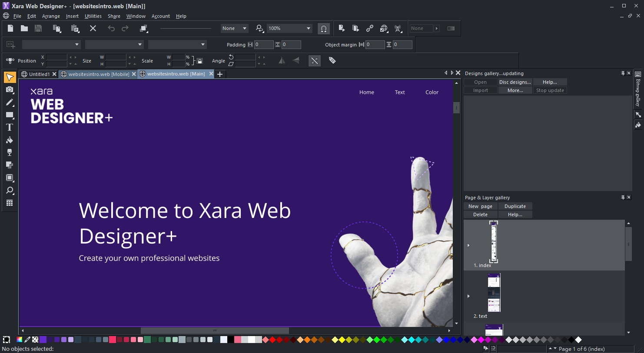
Task: Select the Rectangle shape tool
Action: 10,115
